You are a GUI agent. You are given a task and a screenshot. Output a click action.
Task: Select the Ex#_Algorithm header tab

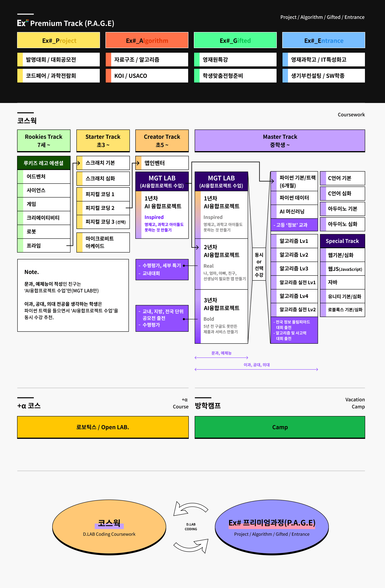click(147, 40)
